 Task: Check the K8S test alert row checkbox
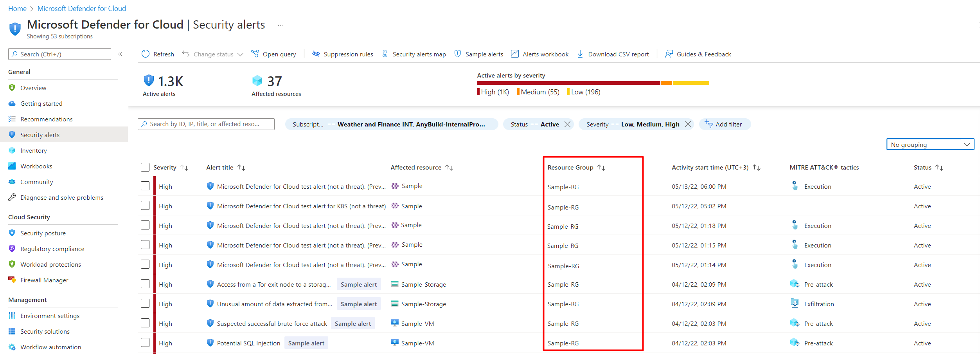pos(145,206)
